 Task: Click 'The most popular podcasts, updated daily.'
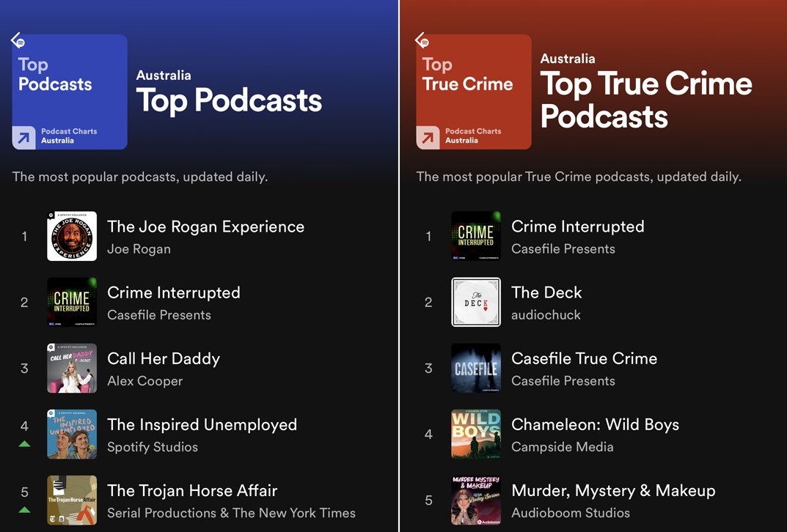[140, 177]
